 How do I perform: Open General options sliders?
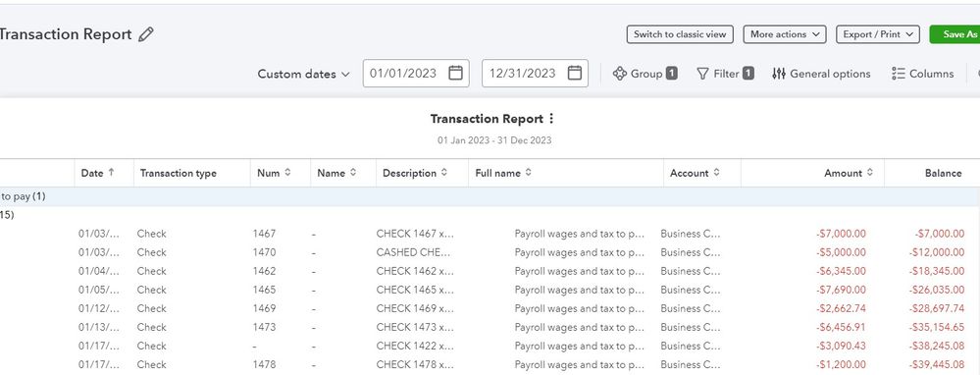coord(821,74)
